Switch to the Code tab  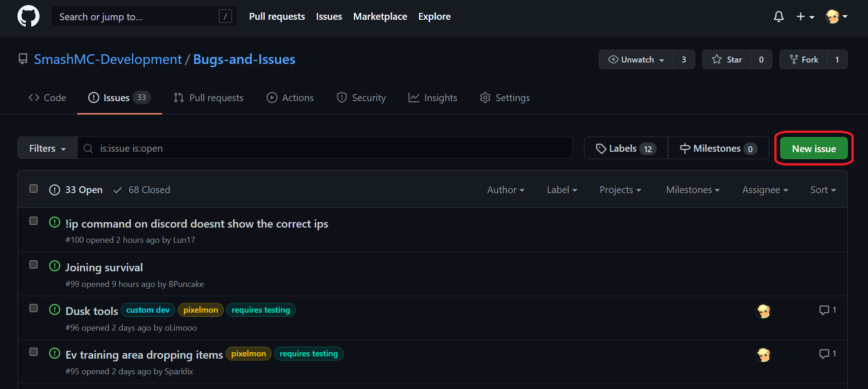[x=47, y=98]
